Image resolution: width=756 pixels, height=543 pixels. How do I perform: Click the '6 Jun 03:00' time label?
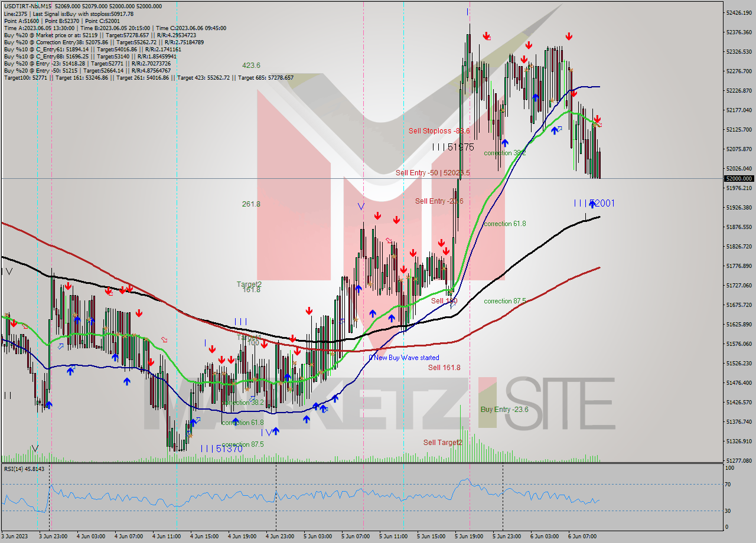pyautogui.click(x=545, y=537)
